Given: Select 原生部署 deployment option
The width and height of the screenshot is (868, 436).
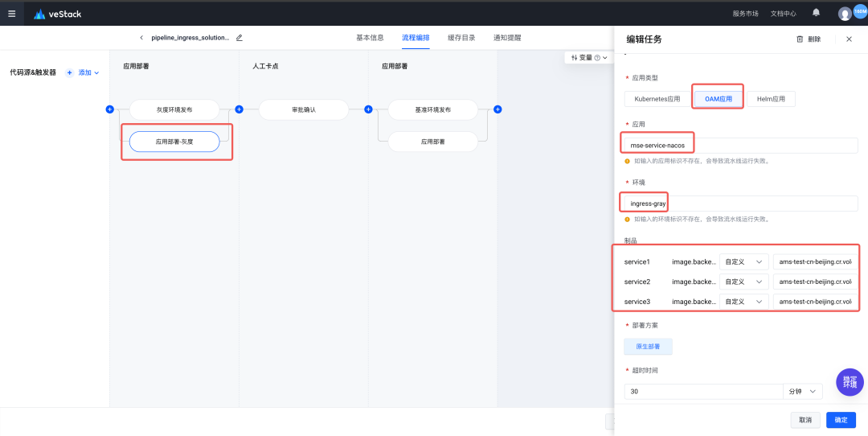Looking at the screenshot, I should 649,346.
